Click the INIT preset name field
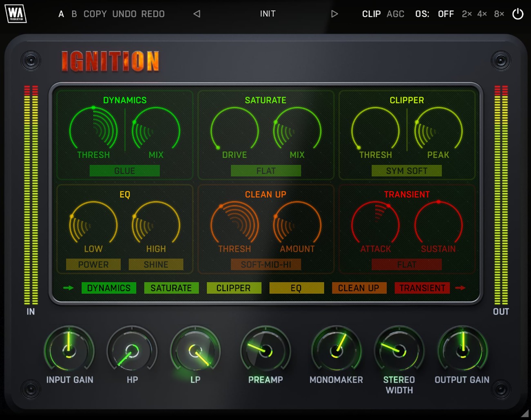Image resolution: width=531 pixels, height=420 pixels. (x=268, y=13)
